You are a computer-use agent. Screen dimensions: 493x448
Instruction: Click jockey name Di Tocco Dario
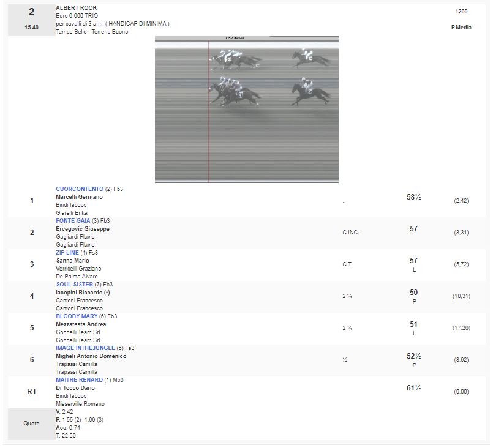[x=74, y=388]
